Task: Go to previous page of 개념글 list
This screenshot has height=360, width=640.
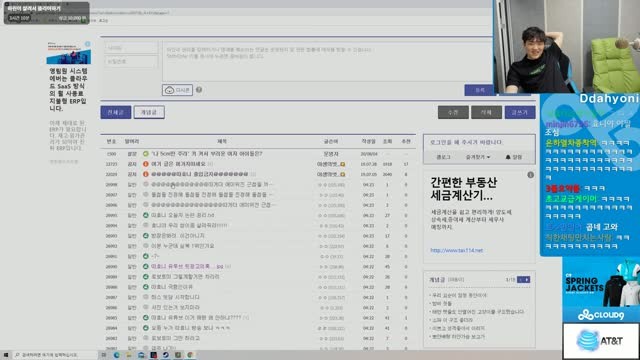Action: point(520,280)
